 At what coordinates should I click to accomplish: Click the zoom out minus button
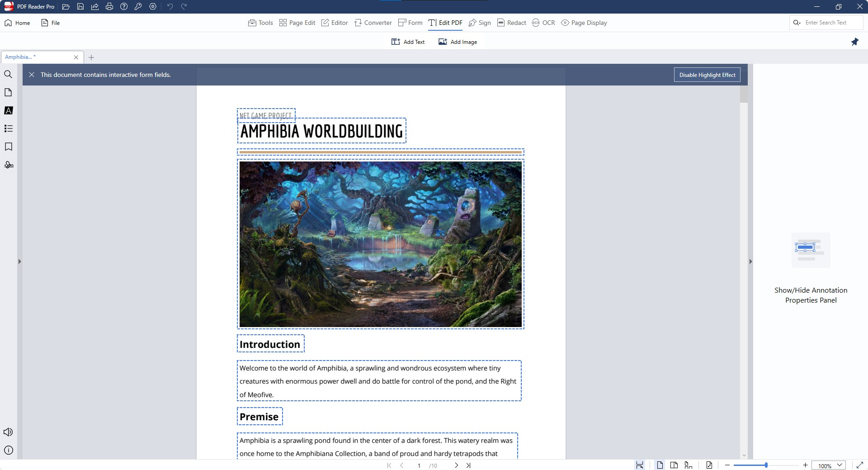pyautogui.click(x=727, y=465)
